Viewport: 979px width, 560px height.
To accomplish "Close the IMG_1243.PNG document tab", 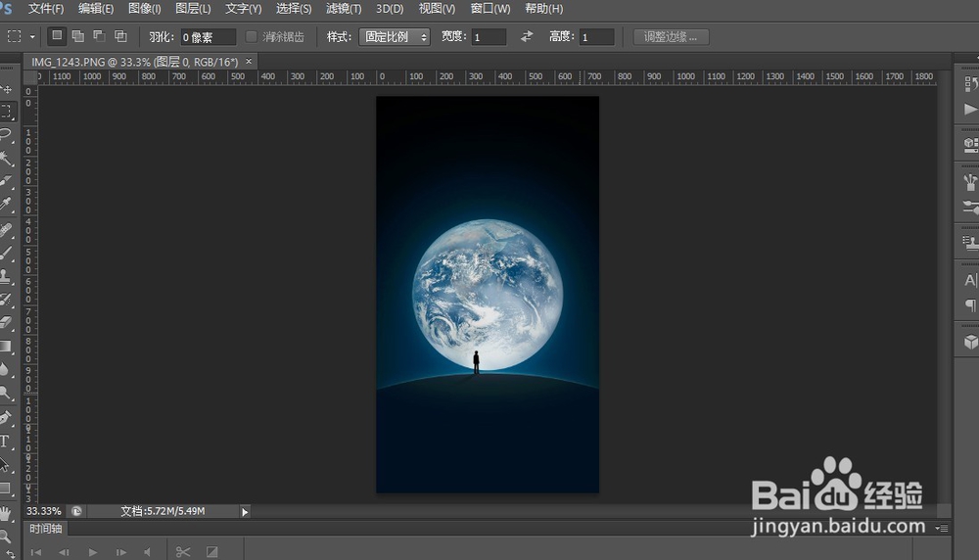I will click(x=249, y=61).
